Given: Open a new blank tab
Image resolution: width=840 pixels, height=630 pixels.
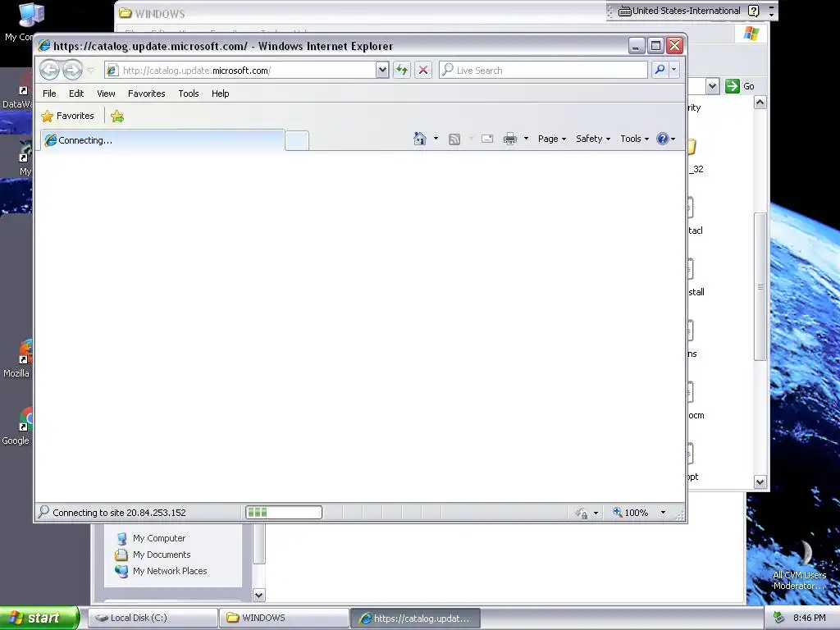Looking at the screenshot, I should (x=297, y=140).
